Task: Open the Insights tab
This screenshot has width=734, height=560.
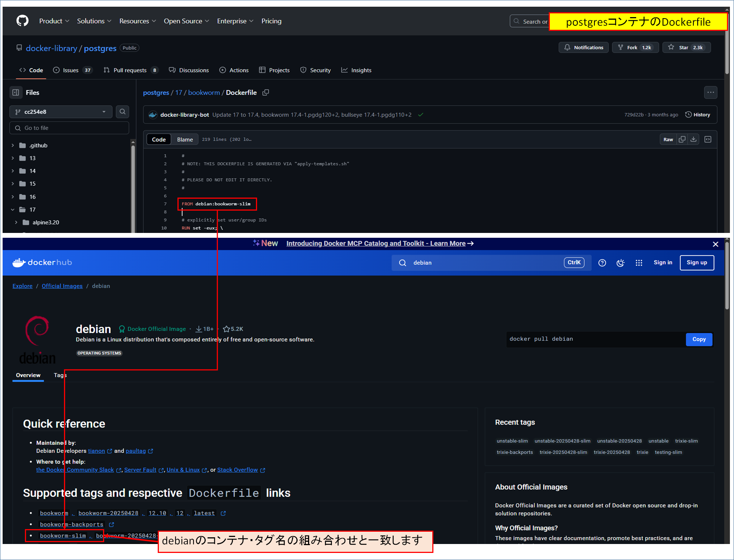Action: tap(356, 70)
